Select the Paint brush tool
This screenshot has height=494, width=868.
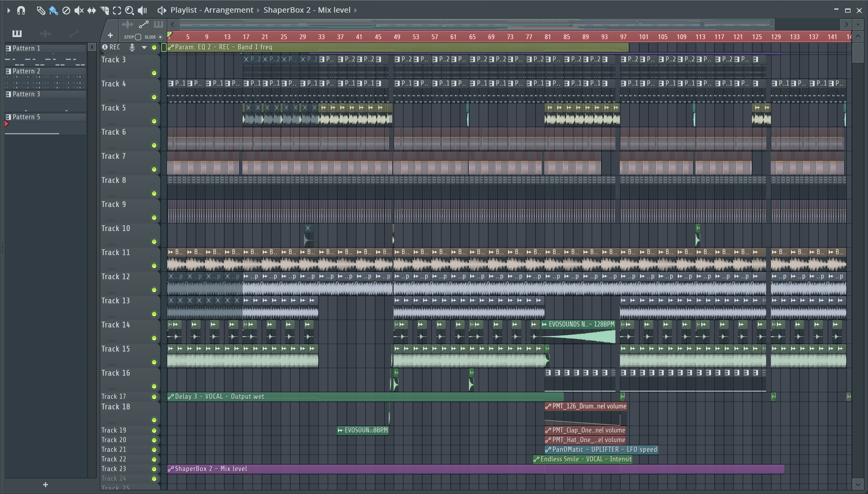pyautogui.click(x=53, y=11)
